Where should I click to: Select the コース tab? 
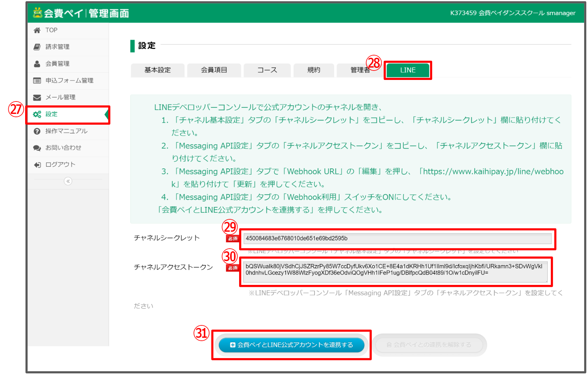(267, 70)
